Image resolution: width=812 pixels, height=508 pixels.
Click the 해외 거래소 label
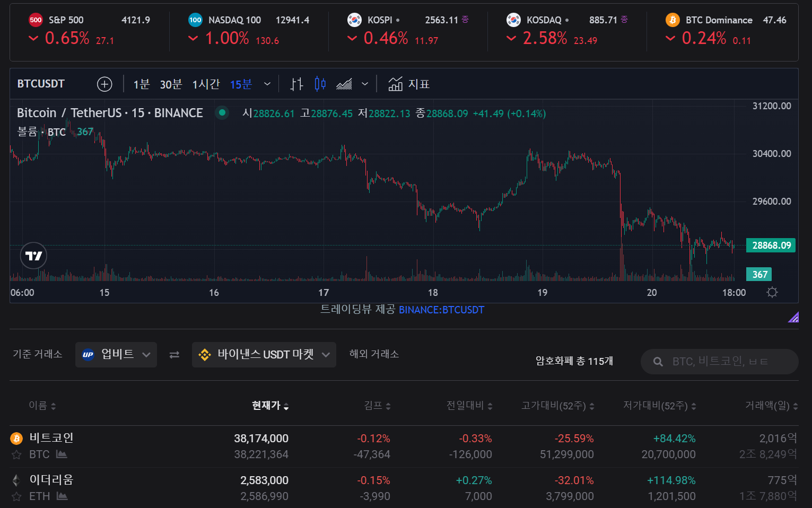pyautogui.click(x=374, y=354)
